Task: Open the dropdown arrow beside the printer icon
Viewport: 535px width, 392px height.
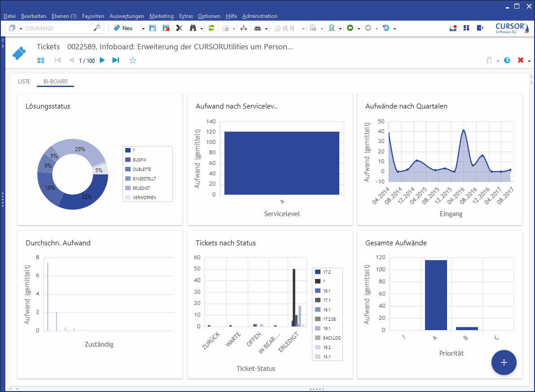Action: 267,29
